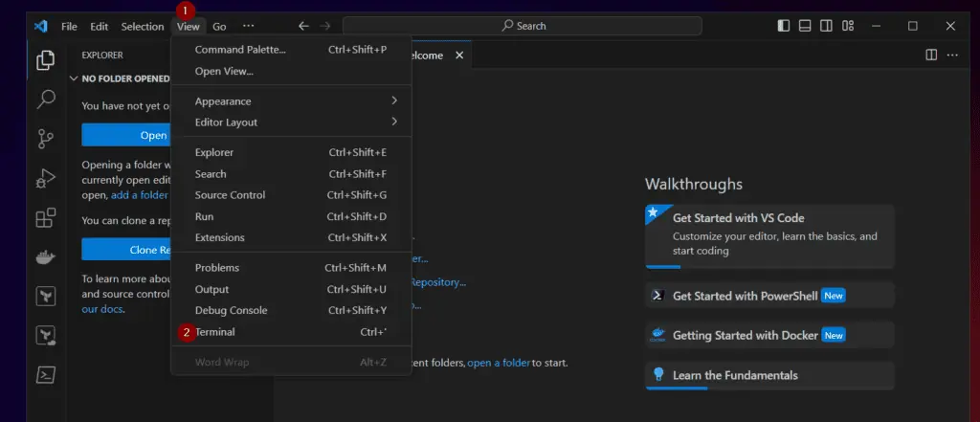Select Output in the View menu
Viewport: 980px width, 422px height.
291,289
